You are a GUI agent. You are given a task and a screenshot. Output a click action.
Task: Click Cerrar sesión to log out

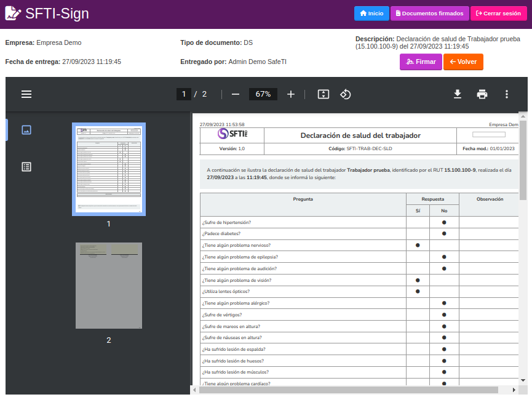pos(498,14)
